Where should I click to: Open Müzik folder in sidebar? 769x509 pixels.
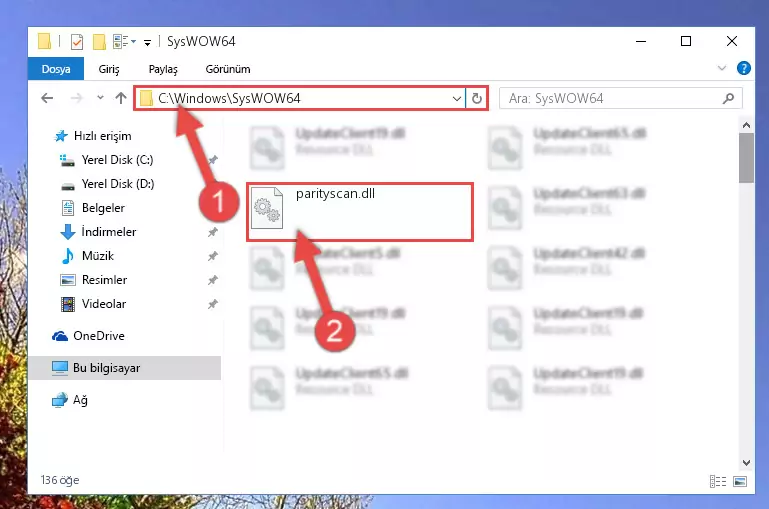point(98,256)
